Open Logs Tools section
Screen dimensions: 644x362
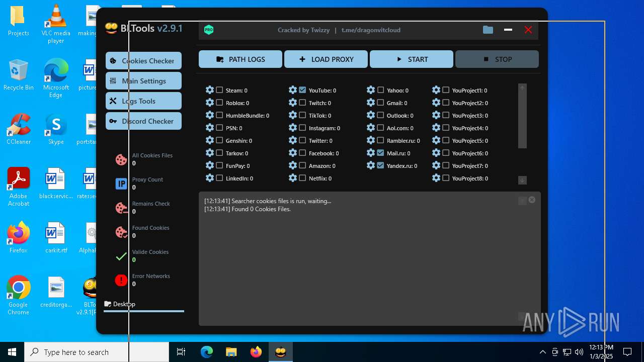(x=143, y=101)
